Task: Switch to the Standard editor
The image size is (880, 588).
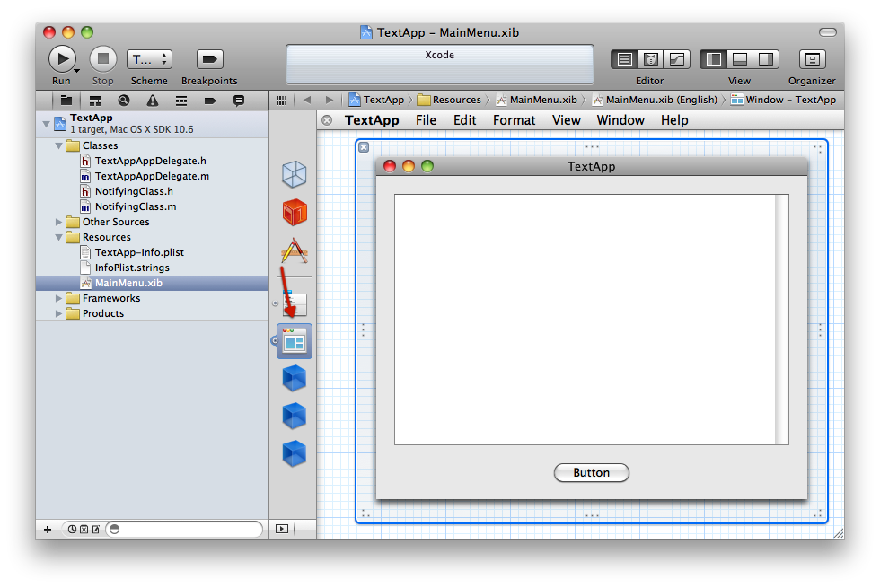Action: pos(625,59)
